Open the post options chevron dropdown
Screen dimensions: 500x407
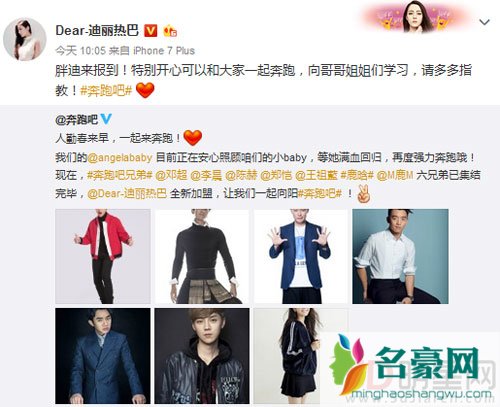(x=484, y=23)
